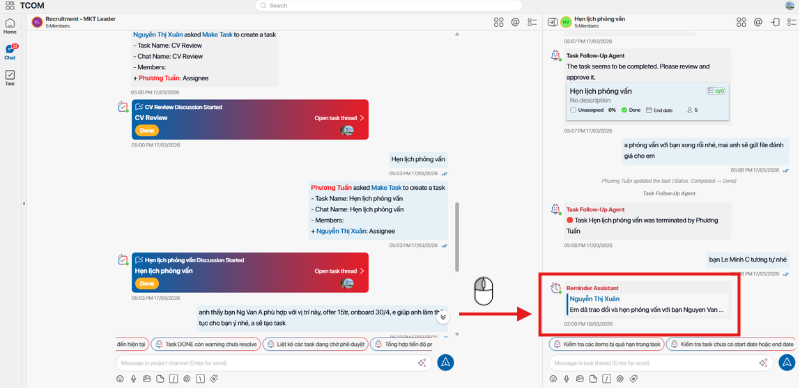Screen dimensions: 799x388
Task: Open the 0/0 subtask counter on task card
Action: pyautogui.click(x=715, y=91)
